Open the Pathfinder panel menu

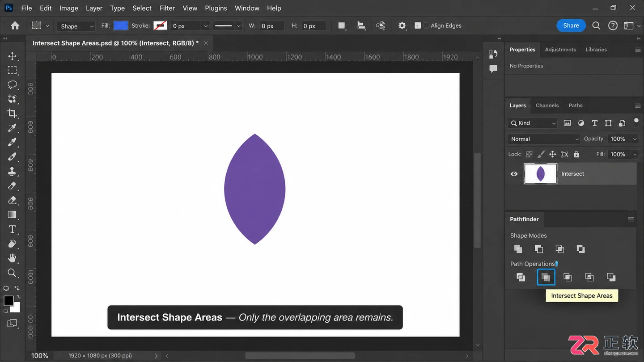pyautogui.click(x=631, y=219)
